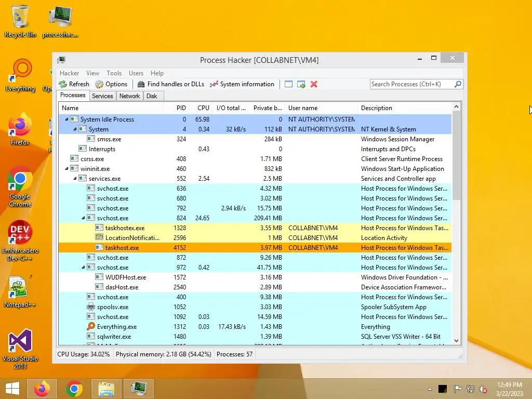The image size is (532, 399).
Task: Sort by Private bytes column header
Action: (267, 108)
